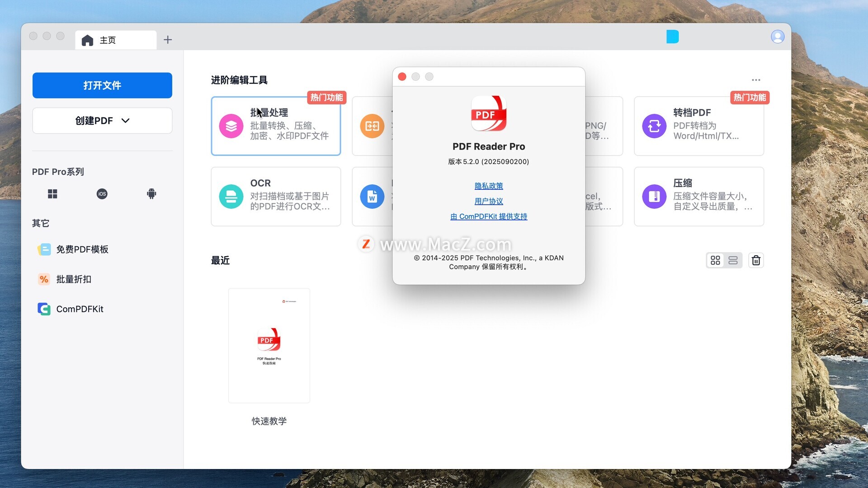Open 由 ComPDFKit 提供支持 link
This screenshot has height=488, width=868.
[x=489, y=216]
